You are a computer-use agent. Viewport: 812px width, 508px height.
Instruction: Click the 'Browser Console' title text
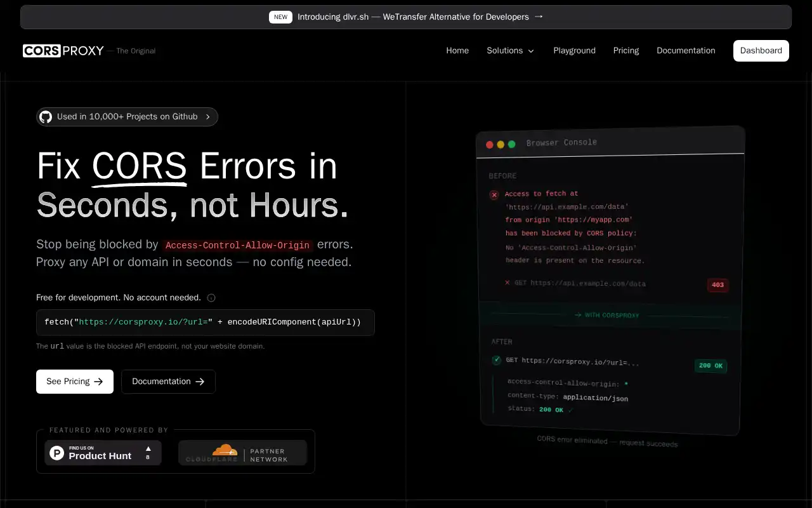click(561, 143)
